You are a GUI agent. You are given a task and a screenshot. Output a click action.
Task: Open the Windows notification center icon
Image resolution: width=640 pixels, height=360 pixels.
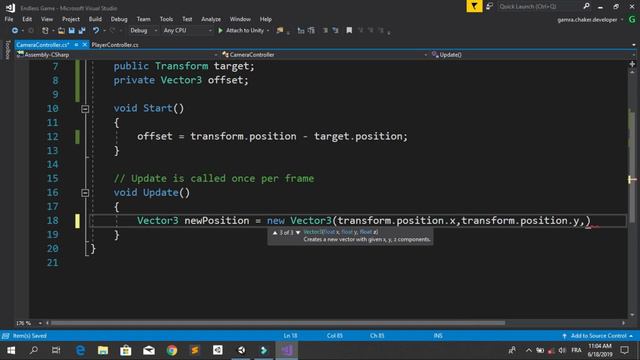point(624,350)
